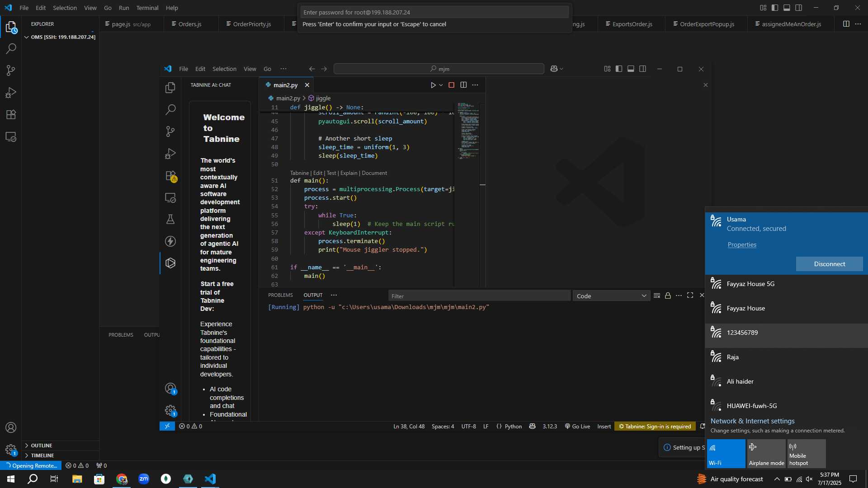Split the main2.py editor right
The height and width of the screenshot is (488, 868).
463,85
